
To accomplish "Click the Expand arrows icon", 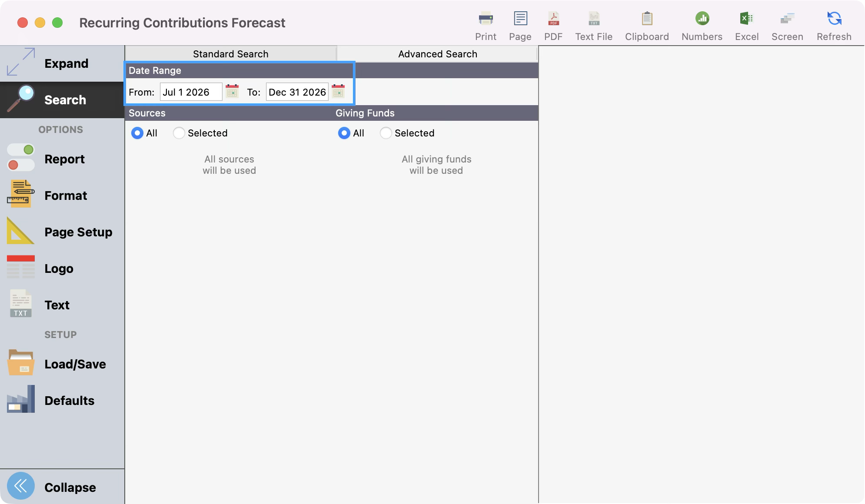I will click(x=20, y=62).
